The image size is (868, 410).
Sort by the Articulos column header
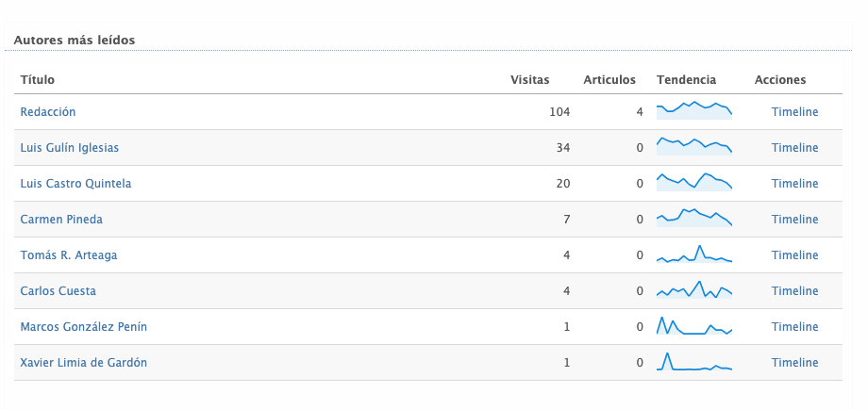tap(609, 80)
